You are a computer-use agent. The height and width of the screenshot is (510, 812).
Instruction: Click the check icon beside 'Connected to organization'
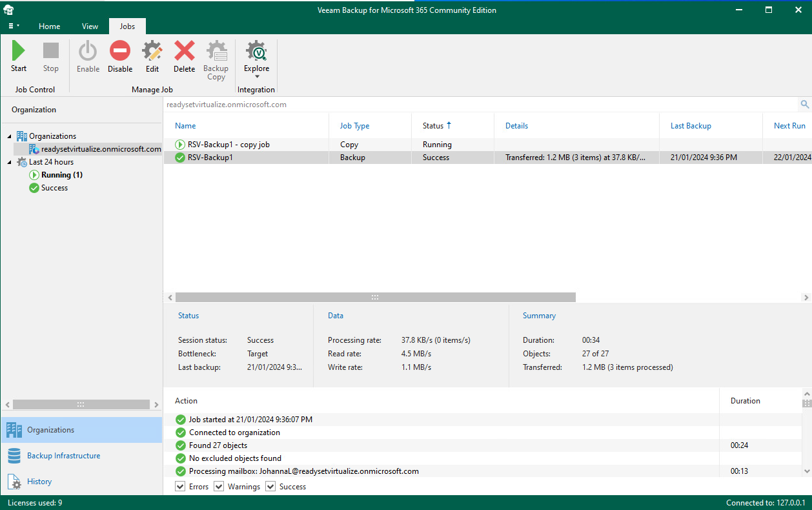click(x=181, y=433)
